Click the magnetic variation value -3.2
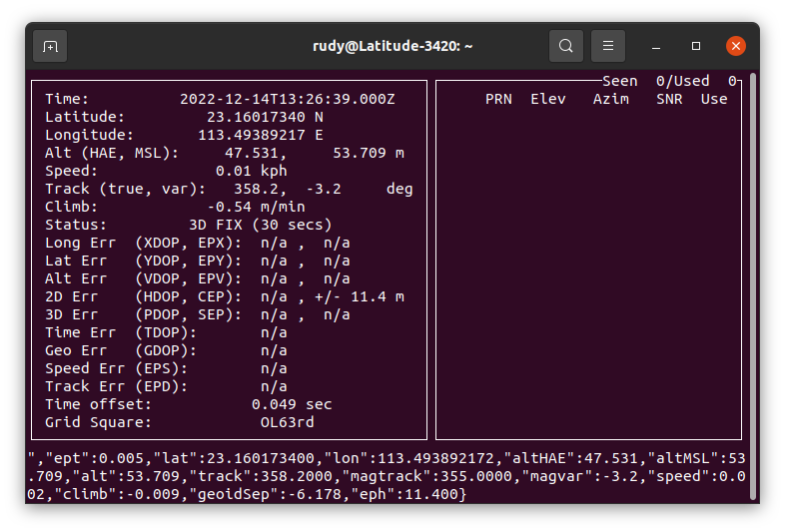This screenshot has width=785, height=532. point(324,190)
